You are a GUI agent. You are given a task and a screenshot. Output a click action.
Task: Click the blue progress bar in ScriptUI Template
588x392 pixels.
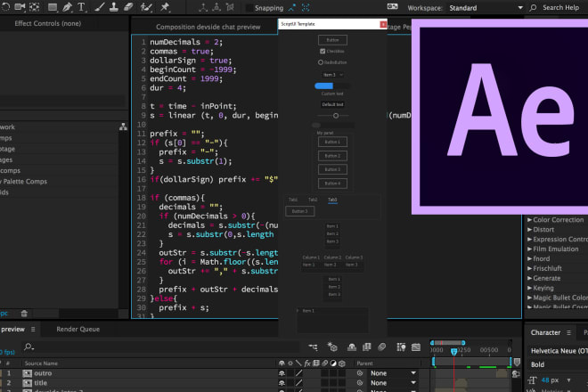pyautogui.click(x=324, y=86)
